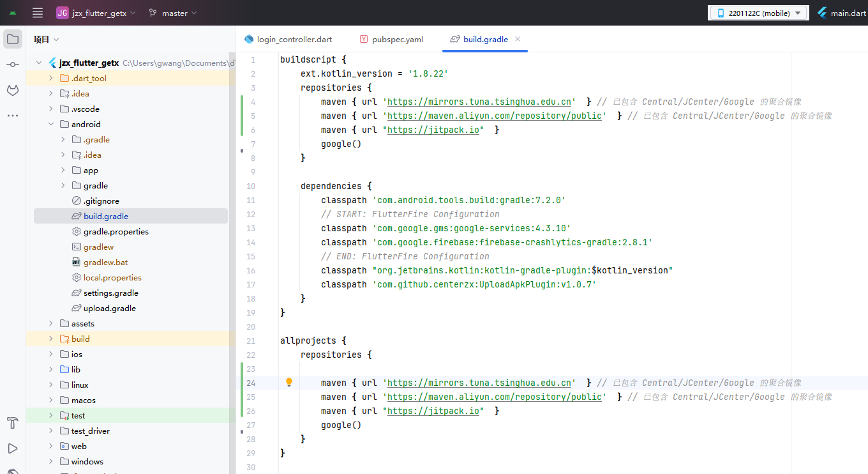
Task: Click 'allprojects {' code line
Action: (313, 340)
